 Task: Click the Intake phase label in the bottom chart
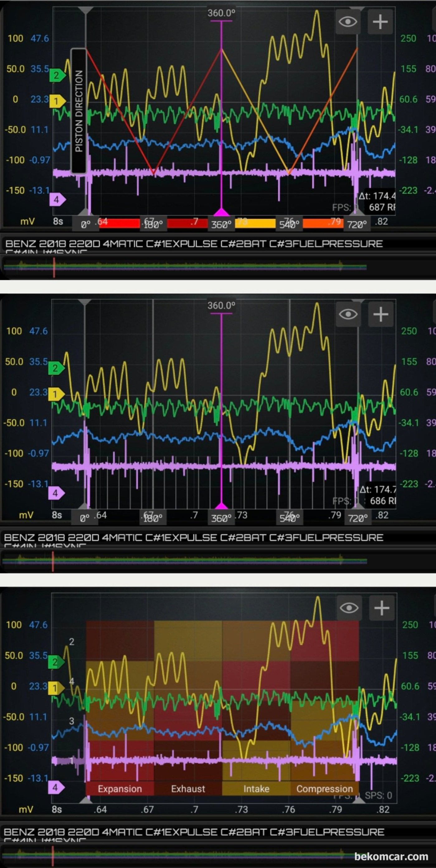click(x=256, y=789)
